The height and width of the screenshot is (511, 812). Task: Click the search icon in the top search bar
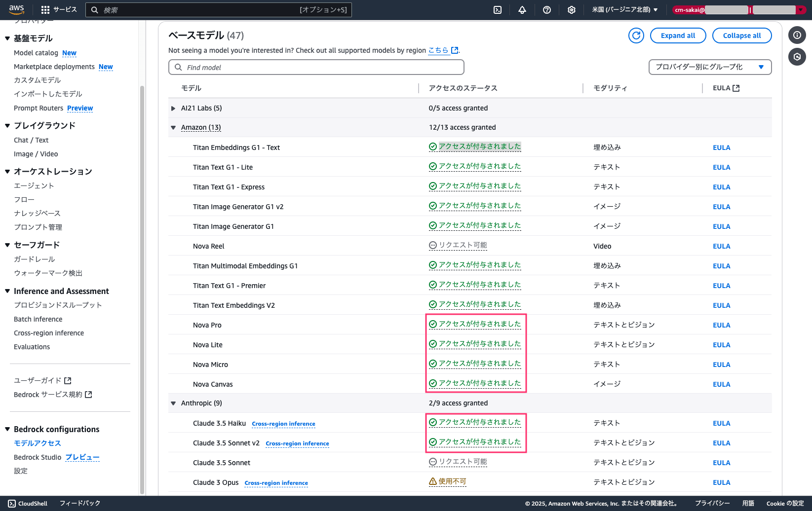pyautogui.click(x=95, y=10)
